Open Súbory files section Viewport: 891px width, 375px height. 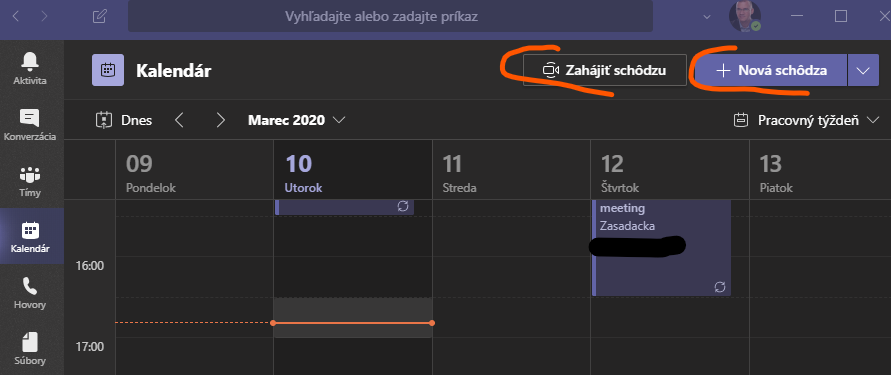[30, 348]
